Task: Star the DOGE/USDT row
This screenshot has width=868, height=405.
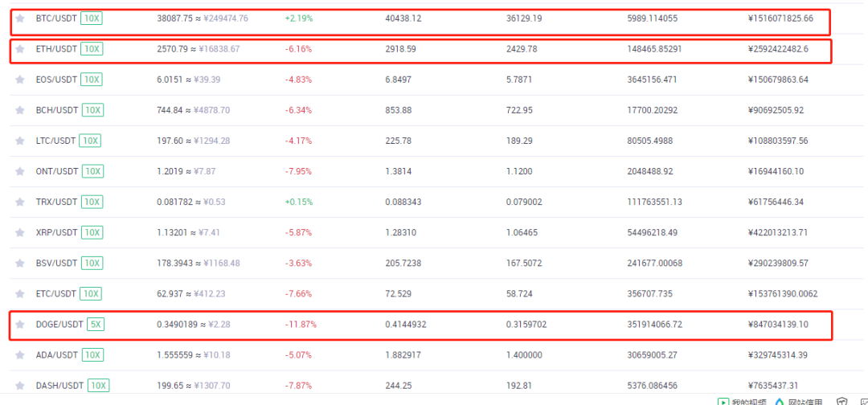Action: click(x=20, y=324)
